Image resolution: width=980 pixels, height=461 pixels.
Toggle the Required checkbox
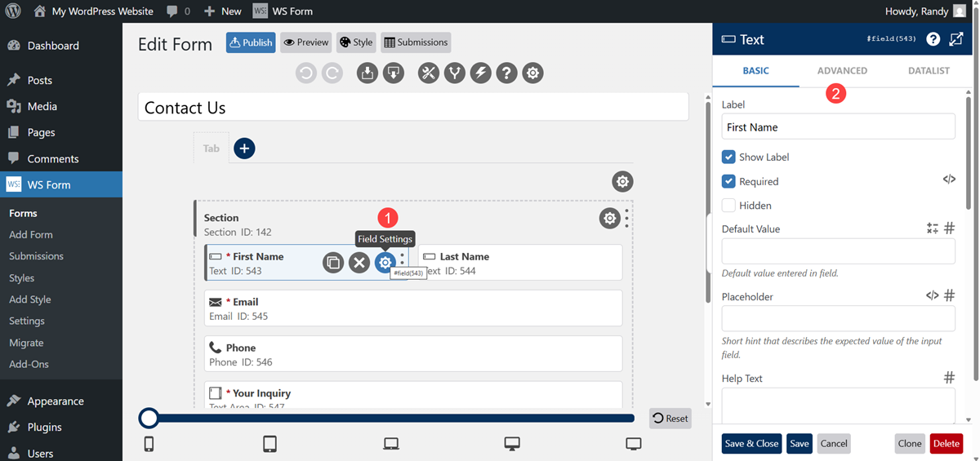pos(728,181)
